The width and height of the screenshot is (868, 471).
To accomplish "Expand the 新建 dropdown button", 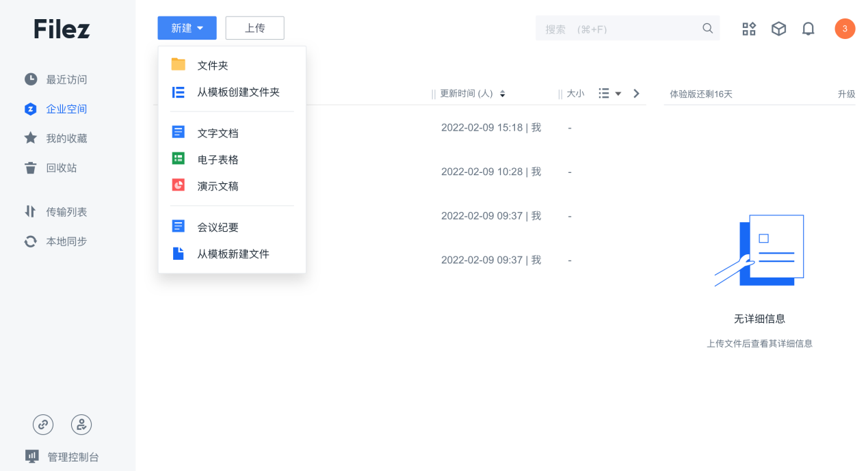I will pyautogui.click(x=187, y=28).
